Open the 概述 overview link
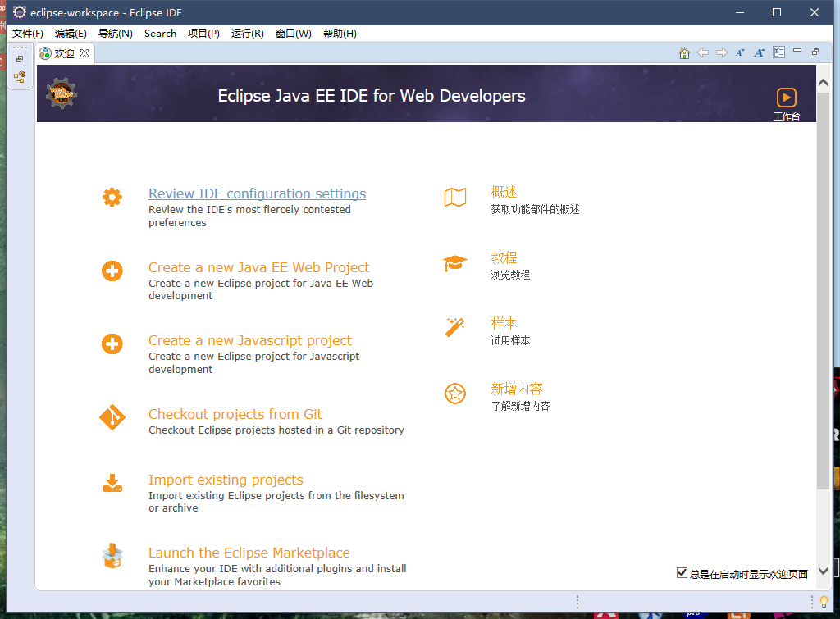840x619 pixels. click(x=504, y=192)
